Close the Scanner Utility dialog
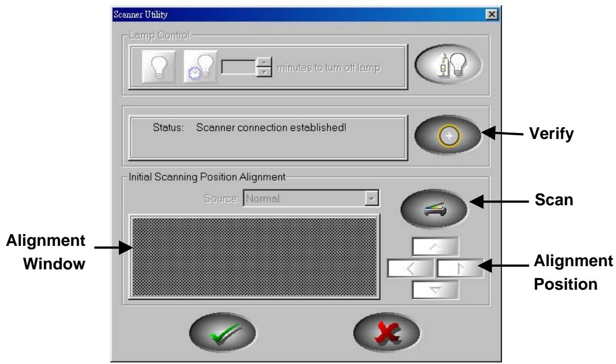The image size is (616, 364). [491, 14]
